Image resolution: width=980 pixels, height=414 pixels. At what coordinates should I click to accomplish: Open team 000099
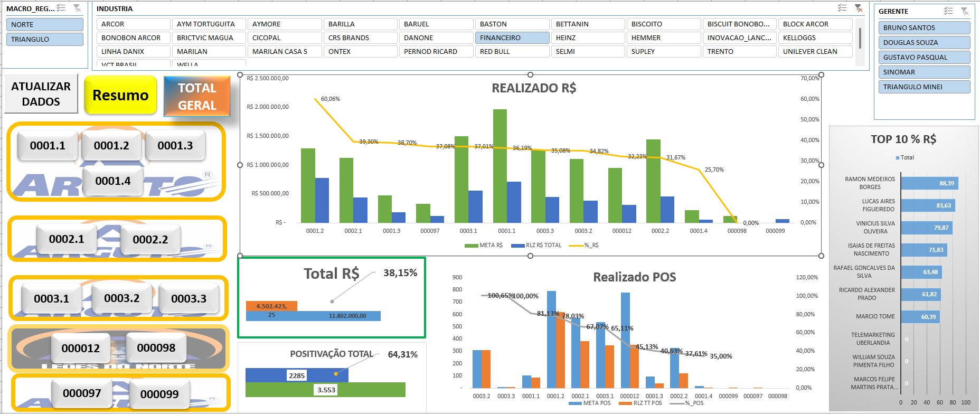tap(159, 394)
